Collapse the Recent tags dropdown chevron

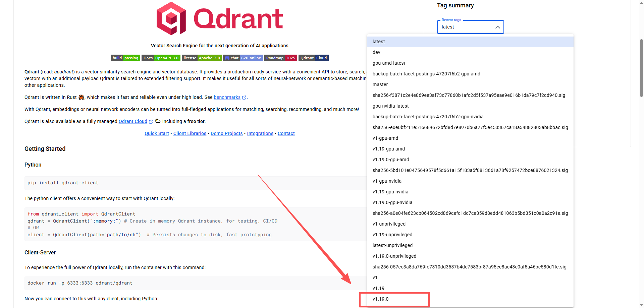pos(498,27)
